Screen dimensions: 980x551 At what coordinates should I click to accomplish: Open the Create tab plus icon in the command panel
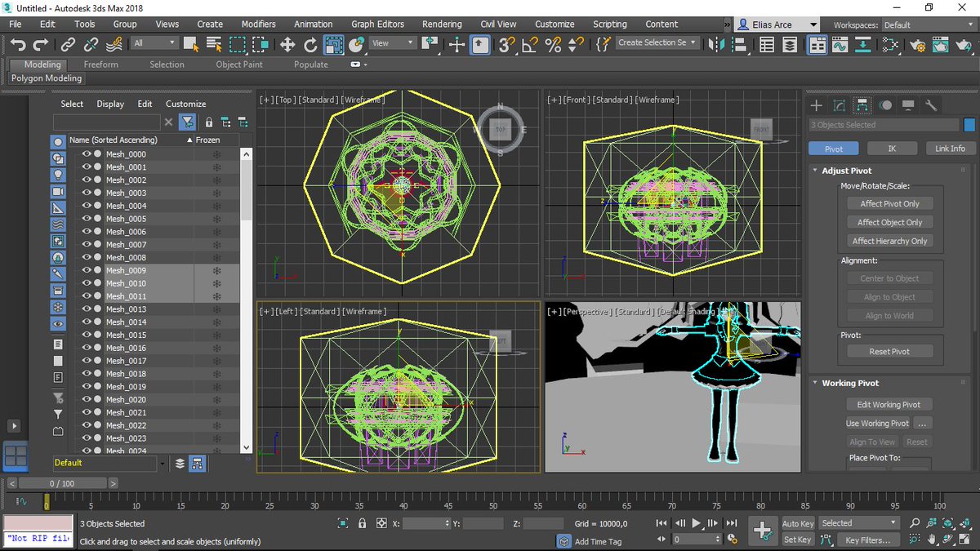click(x=816, y=105)
